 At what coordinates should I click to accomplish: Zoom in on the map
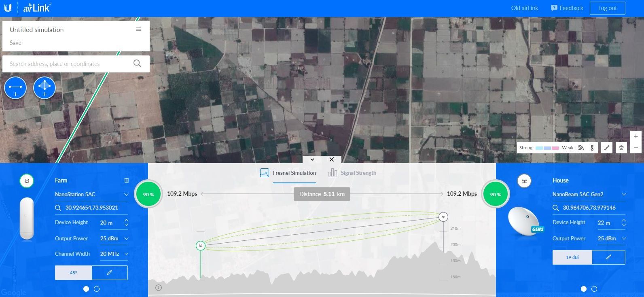point(636,137)
